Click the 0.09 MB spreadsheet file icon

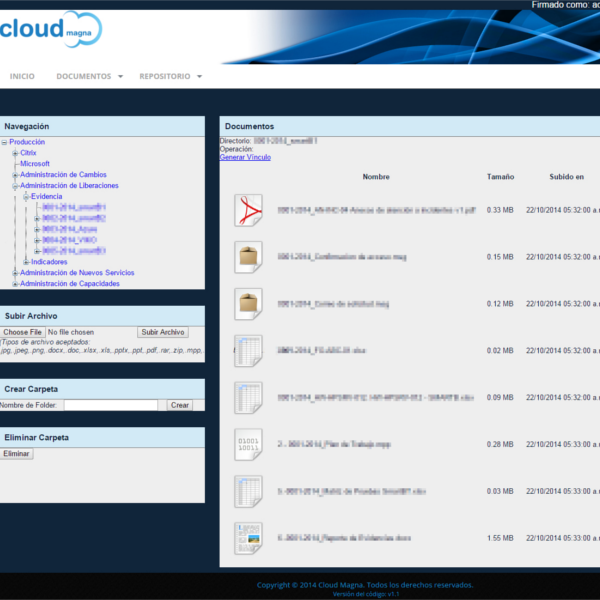pos(248,397)
